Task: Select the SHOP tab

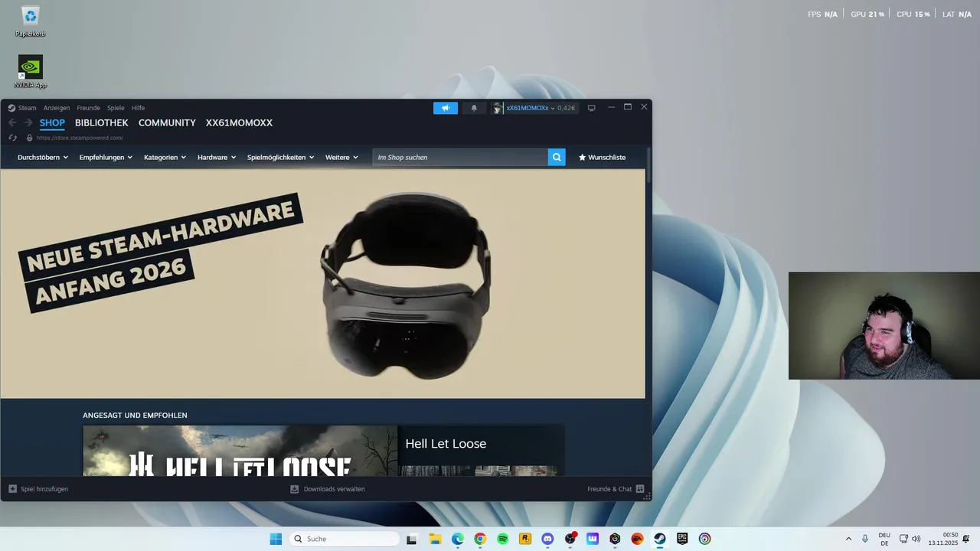Action: point(52,122)
